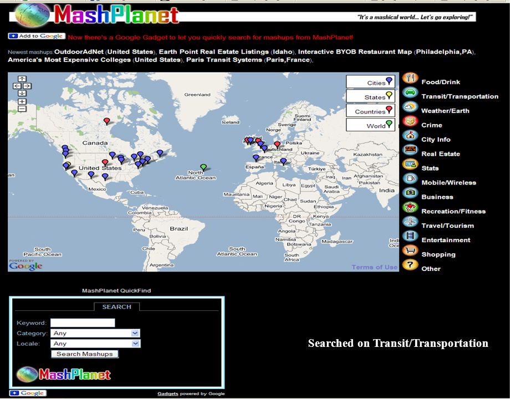Click the Search Mashups button
Image resolution: width=532 pixels, height=399 pixels.
point(84,354)
